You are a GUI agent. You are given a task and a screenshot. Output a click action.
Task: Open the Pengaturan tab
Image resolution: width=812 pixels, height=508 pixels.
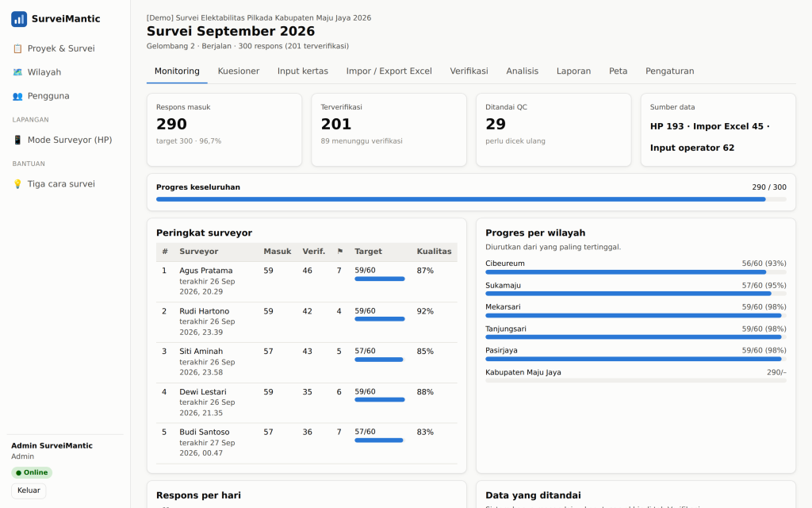(x=669, y=71)
